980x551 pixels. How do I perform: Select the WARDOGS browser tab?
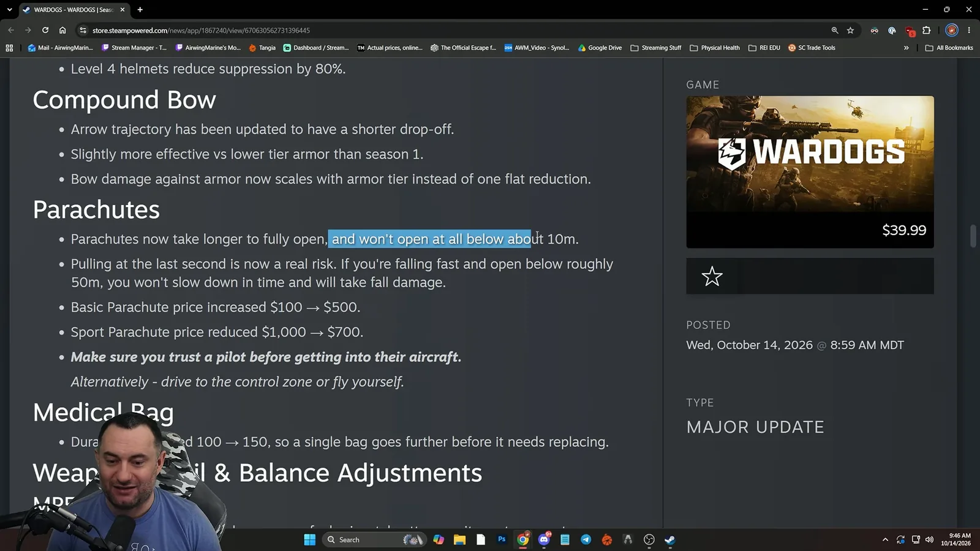pos(73,10)
